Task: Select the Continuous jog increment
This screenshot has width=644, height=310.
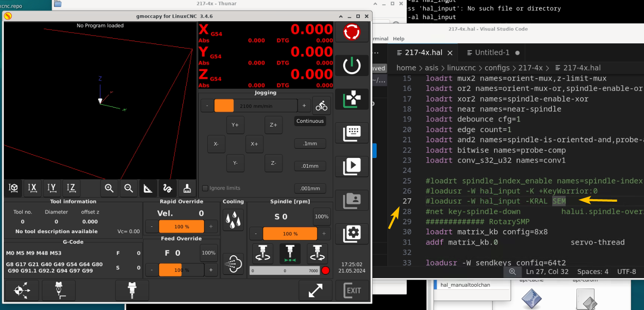Action: tap(310, 121)
